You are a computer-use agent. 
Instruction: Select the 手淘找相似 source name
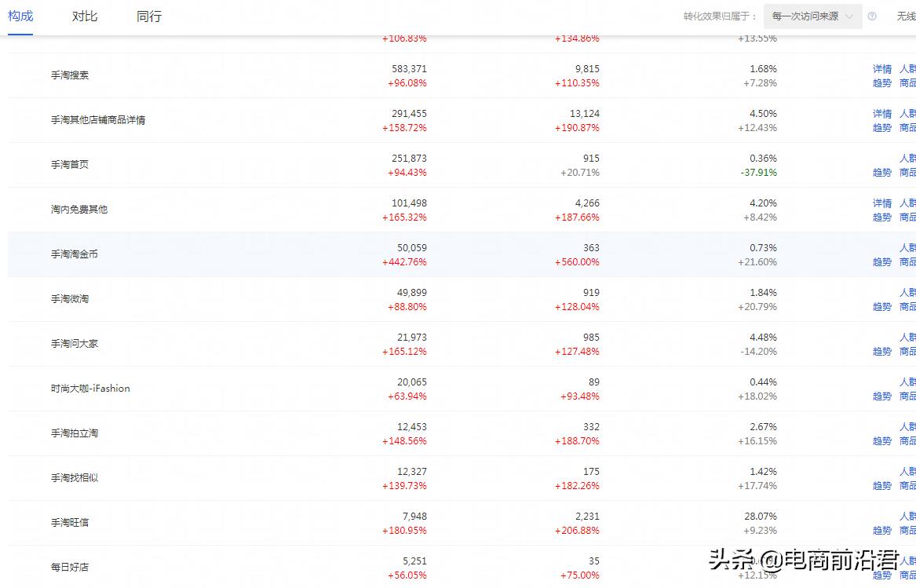(x=75, y=477)
